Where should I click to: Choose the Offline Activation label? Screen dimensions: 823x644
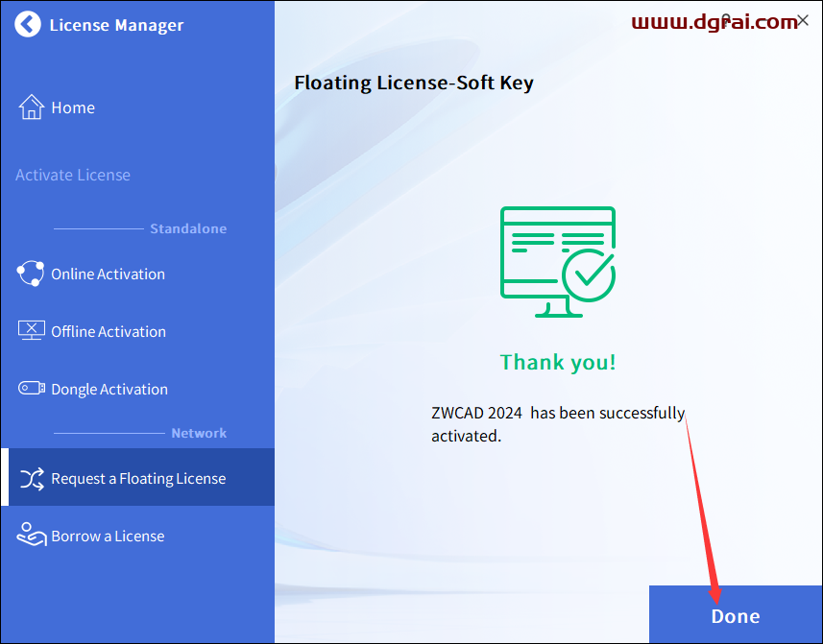coord(109,332)
